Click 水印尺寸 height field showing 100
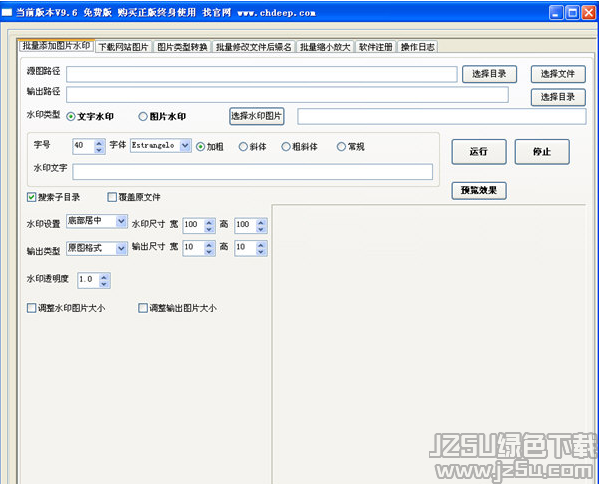 (245, 225)
